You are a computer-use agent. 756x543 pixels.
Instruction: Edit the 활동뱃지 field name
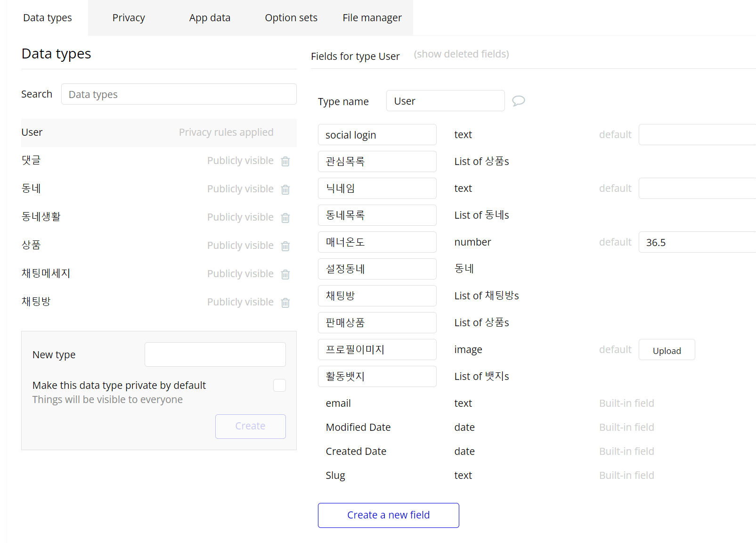[x=377, y=377]
